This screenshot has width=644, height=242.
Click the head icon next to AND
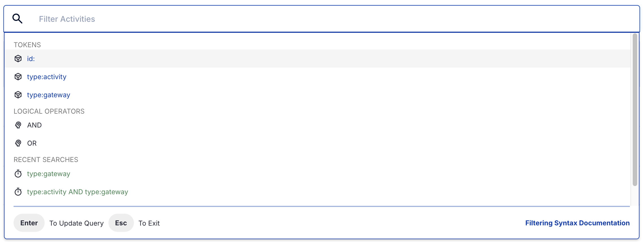[18, 125]
